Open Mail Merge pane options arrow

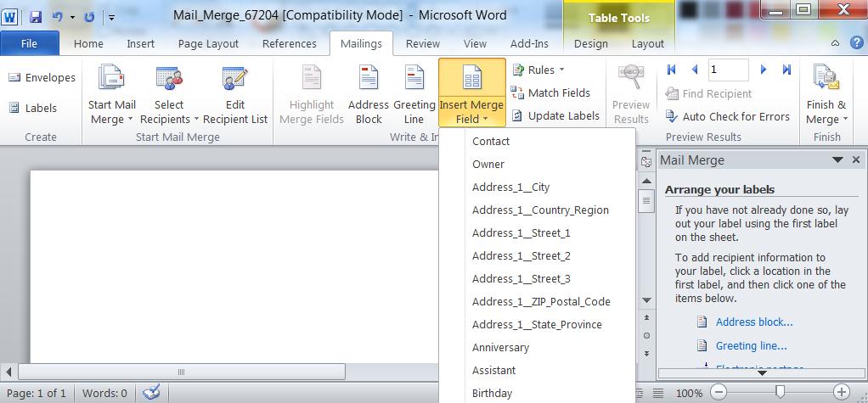click(x=837, y=160)
